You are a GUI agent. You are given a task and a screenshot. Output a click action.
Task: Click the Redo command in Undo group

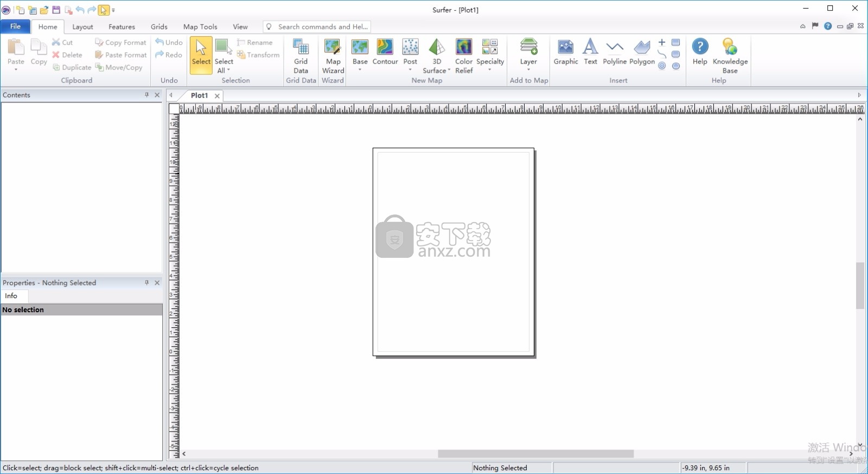tap(169, 55)
